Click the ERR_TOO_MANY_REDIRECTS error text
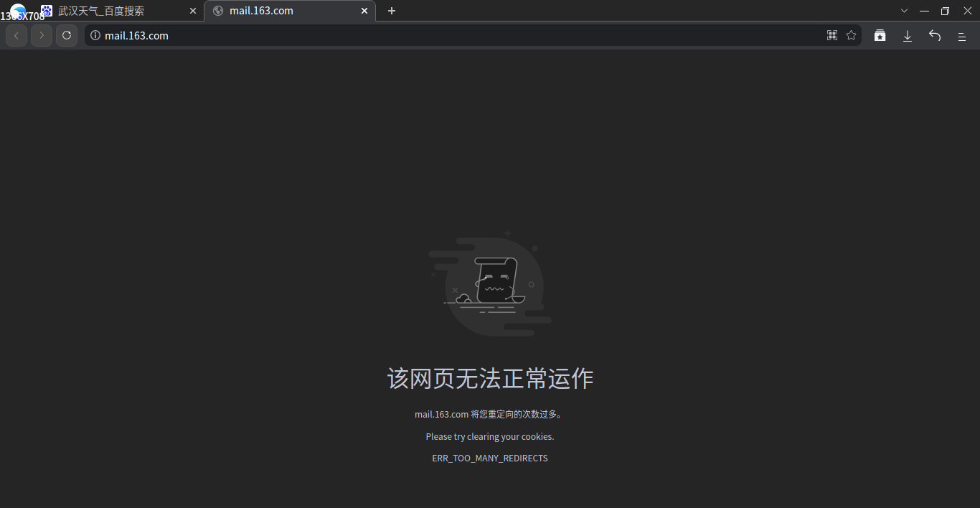Screen dimensions: 980x508 point(490,458)
